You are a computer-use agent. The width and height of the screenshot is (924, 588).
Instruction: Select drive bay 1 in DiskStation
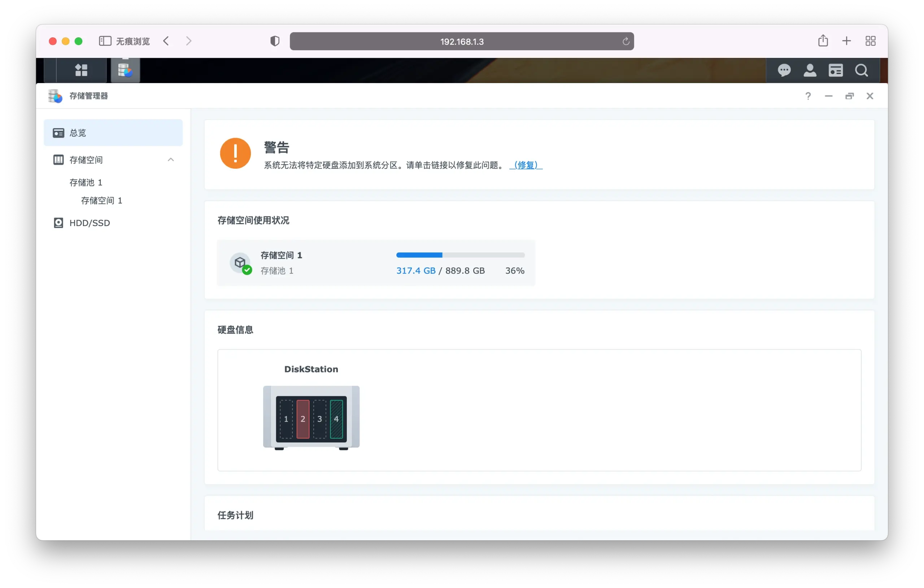pos(286,419)
